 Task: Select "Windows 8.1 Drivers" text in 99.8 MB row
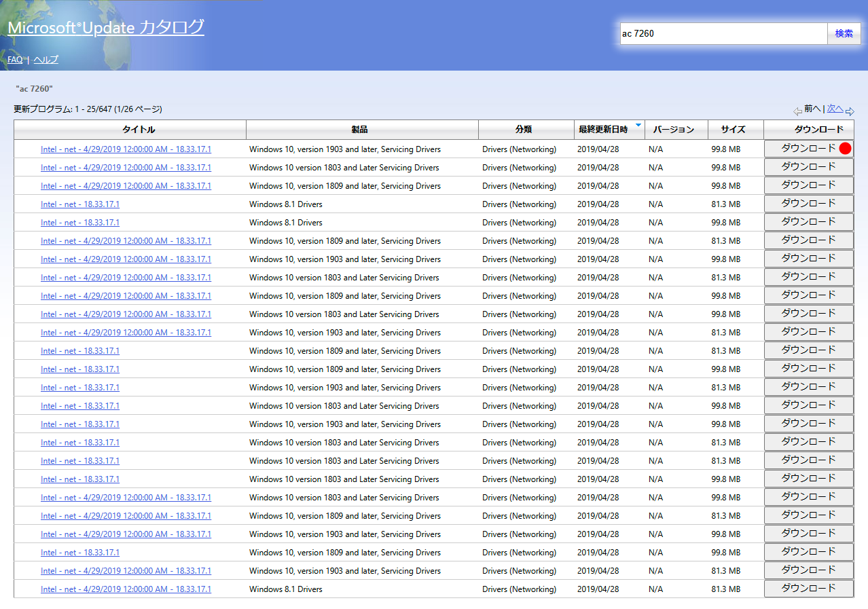[286, 223]
